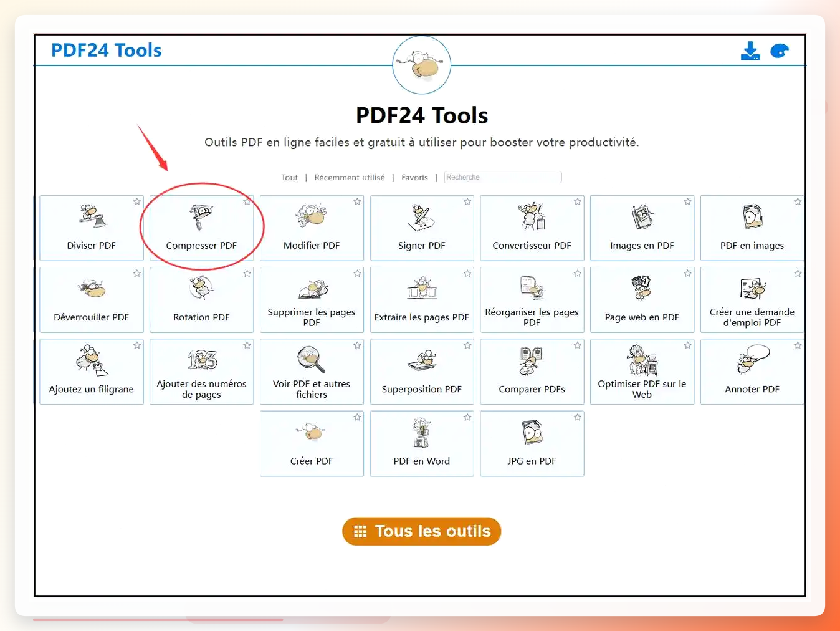Click the Réorganiser les pages PDF icon
Image resolution: width=840 pixels, height=631 pixels.
[532, 288]
